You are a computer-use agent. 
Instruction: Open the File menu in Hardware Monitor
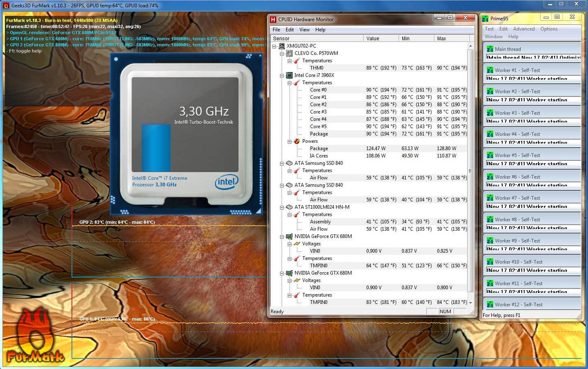pyautogui.click(x=276, y=30)
